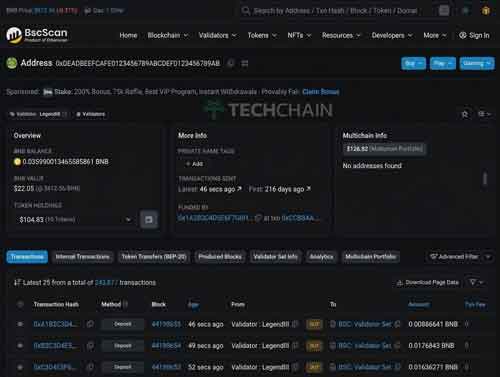Toggle the Txn Fee column header

tap(475, 304)
